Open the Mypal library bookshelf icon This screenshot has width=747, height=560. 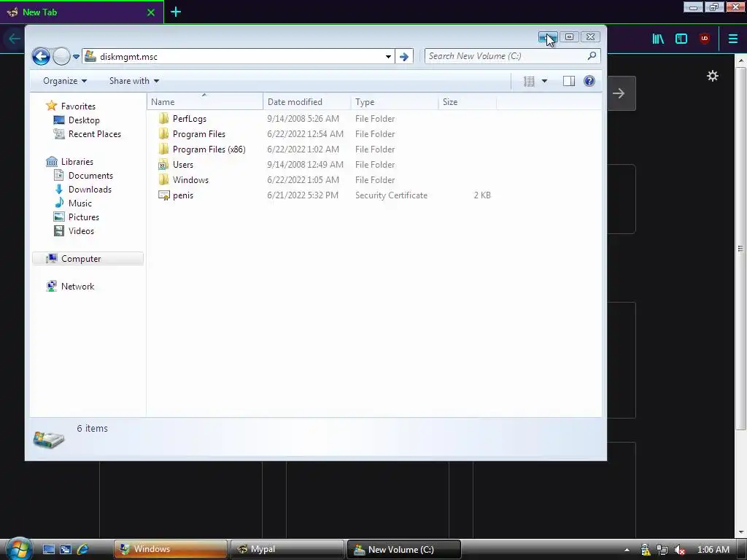658,39
